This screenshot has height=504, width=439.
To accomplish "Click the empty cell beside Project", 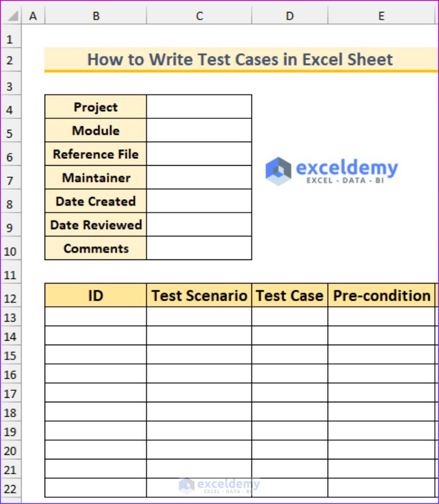I will [x=199, y=107].
